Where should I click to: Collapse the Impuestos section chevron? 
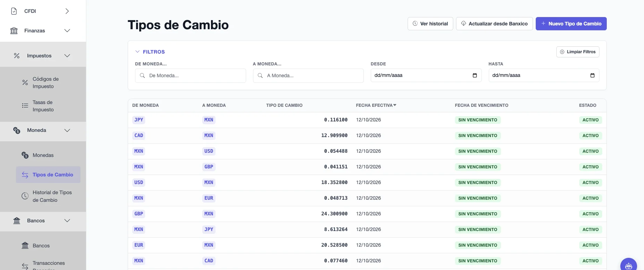(x=67, y=56)
